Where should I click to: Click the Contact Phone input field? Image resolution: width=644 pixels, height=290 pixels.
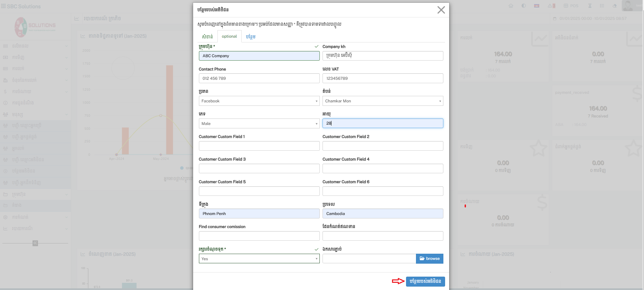pyautogui.click(x=259, y=78)
